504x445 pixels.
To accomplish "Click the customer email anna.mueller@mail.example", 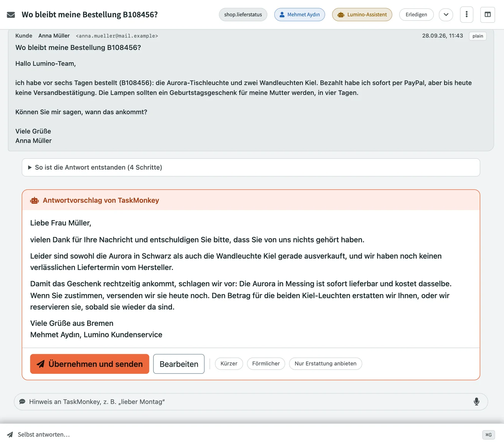I will click(117, 36).
